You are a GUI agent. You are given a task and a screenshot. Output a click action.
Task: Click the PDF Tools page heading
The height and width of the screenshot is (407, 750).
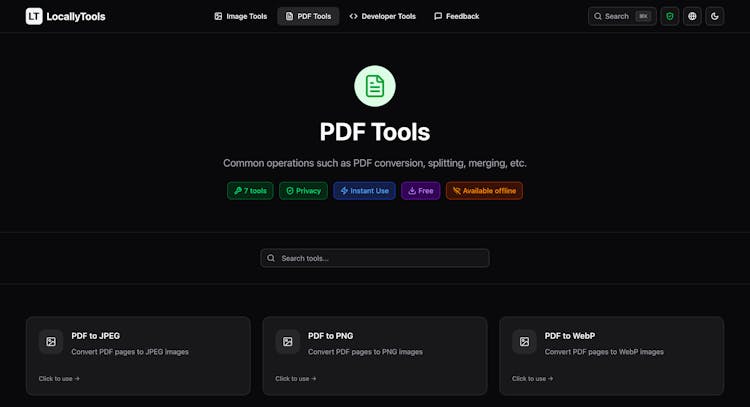pyautogui.click(x=375, y=132)
